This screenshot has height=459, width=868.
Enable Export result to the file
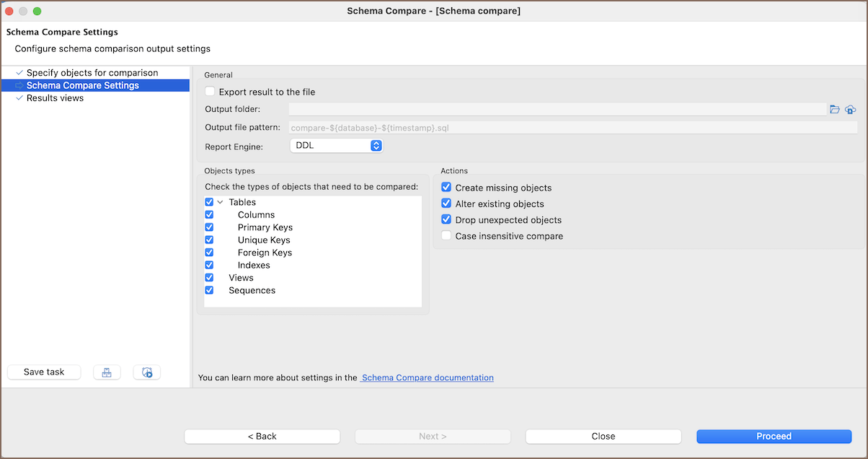point(210,92)
